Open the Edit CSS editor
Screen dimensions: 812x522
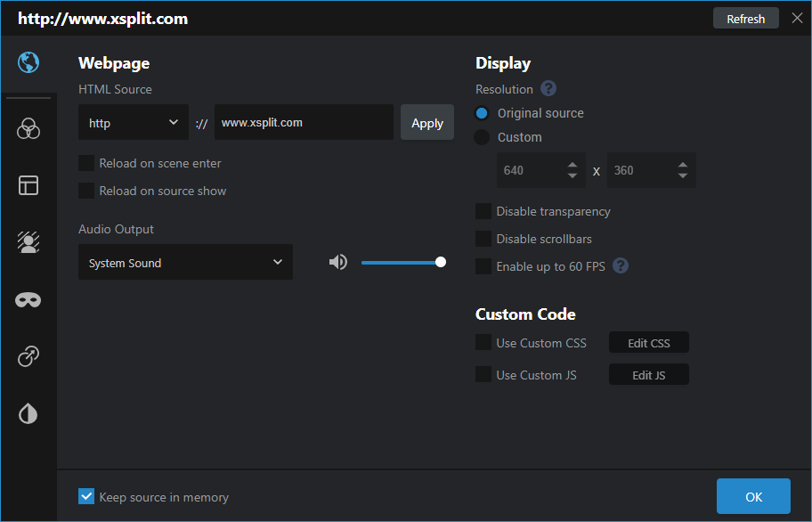649,343
